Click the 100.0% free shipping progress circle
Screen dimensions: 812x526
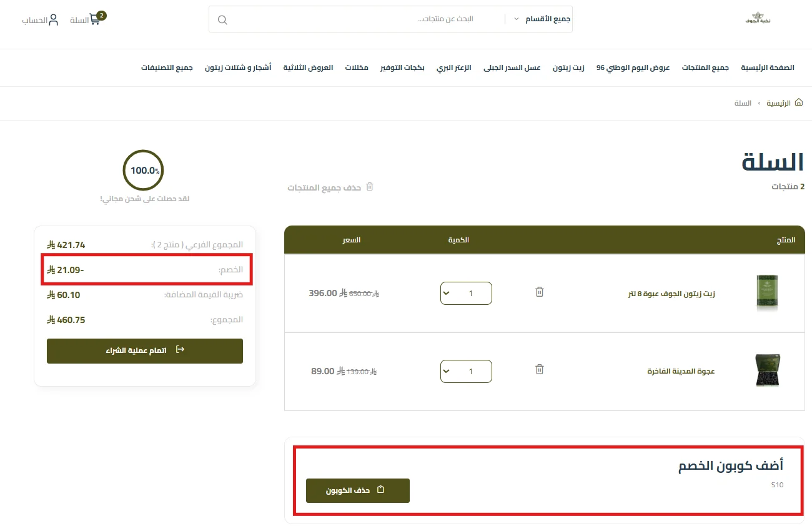tap(144, 170)
